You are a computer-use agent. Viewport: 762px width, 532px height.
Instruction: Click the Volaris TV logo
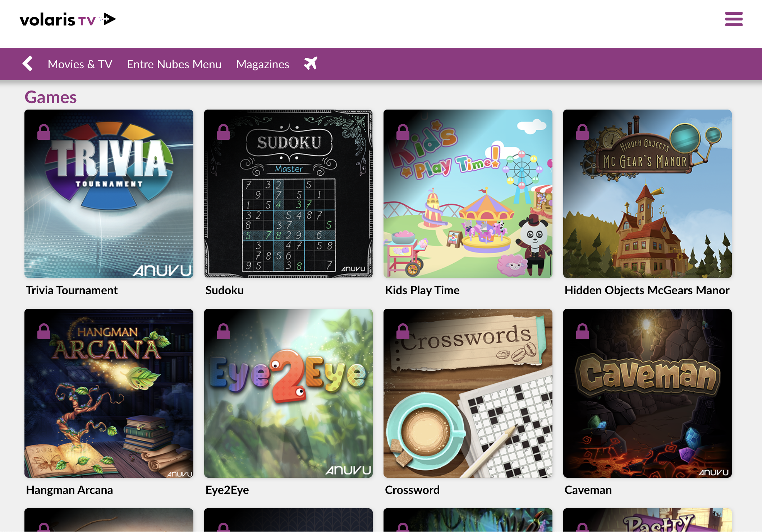pyautogui.click(x=68, y=19)
